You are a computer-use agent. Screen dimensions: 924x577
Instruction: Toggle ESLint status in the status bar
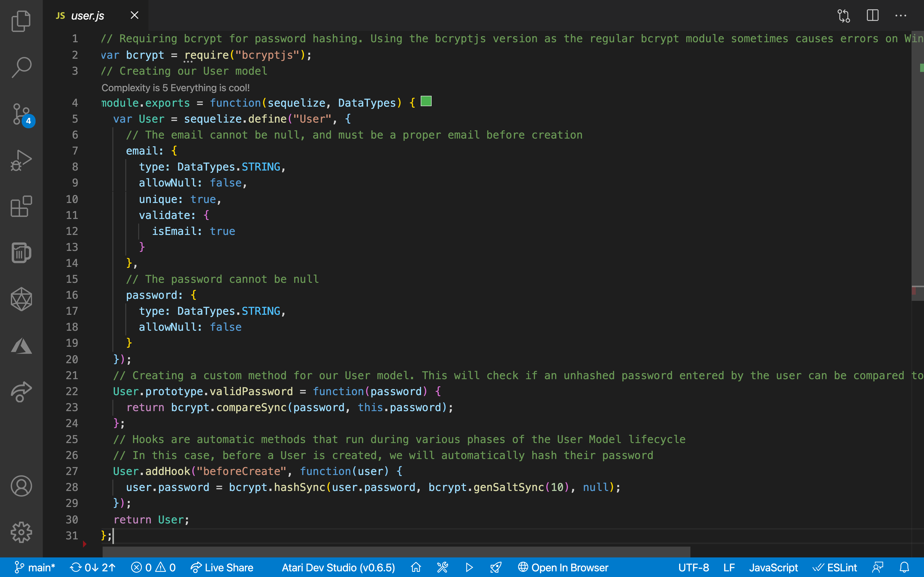click(x=835, y=567)
